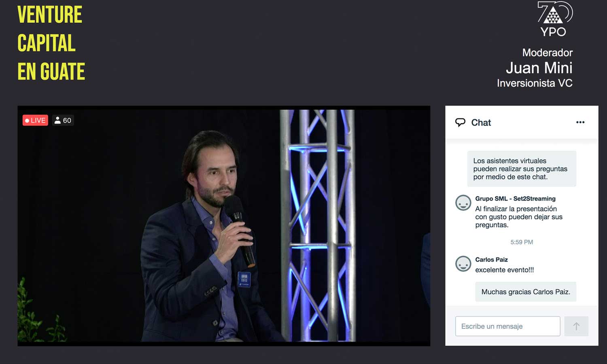Click the chat speech bubble icon
The image size is (607, 364).
[x=460, y=123]
